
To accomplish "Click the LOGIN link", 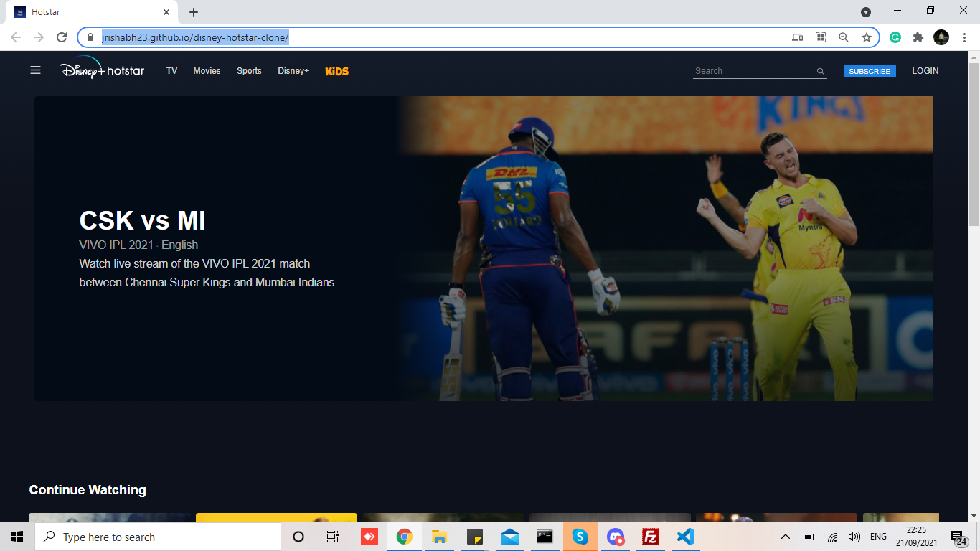I will pos(925,70).
